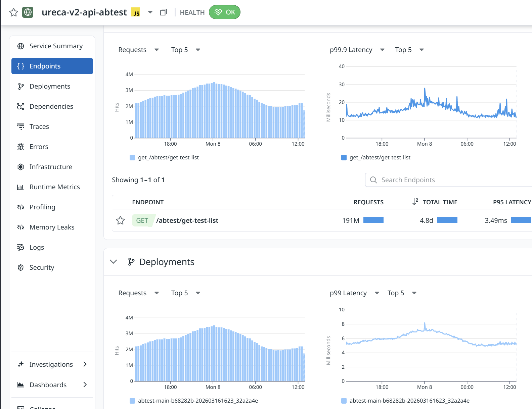Open the service name dropdown arrow
The height and width of the screenshot is (409, 532).
tap(150, 12)
